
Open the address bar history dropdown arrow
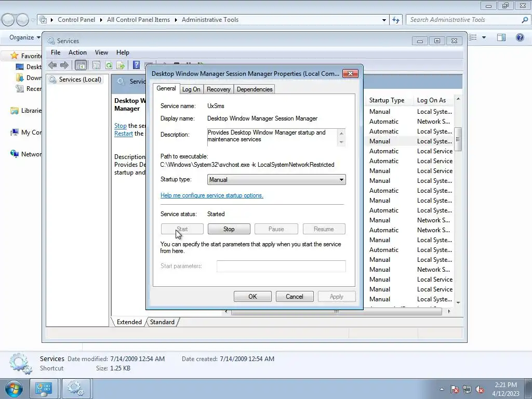point(384,20)
